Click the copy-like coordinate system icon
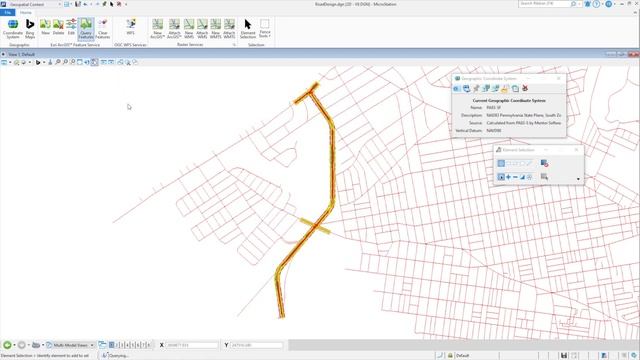The width and height of the screenshot is (640, 360). click(x=515, y=88)
